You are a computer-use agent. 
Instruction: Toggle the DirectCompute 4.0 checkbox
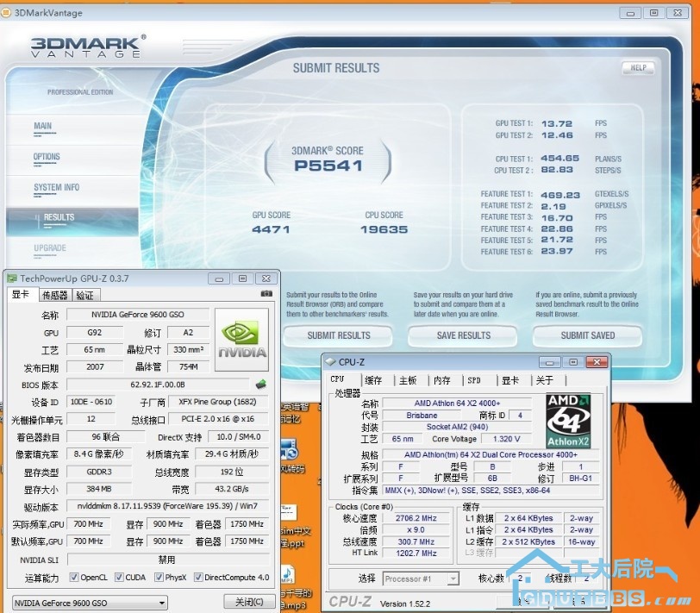point(199,578)
